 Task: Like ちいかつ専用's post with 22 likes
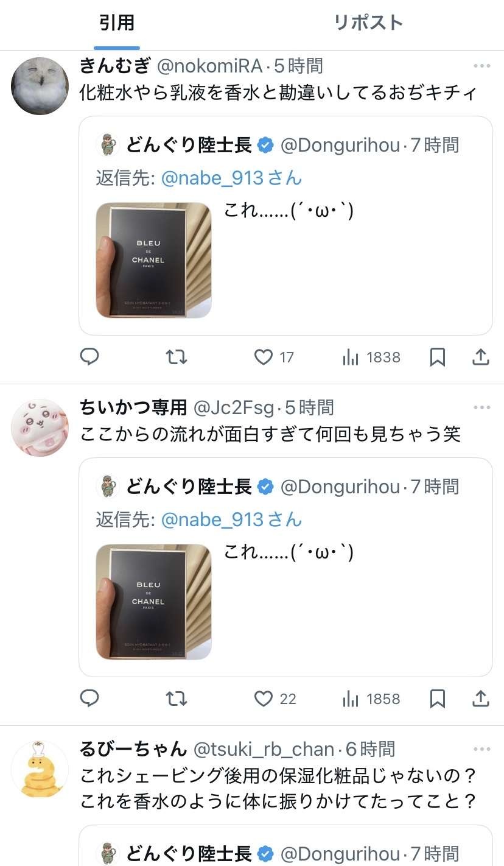[275, 699]
